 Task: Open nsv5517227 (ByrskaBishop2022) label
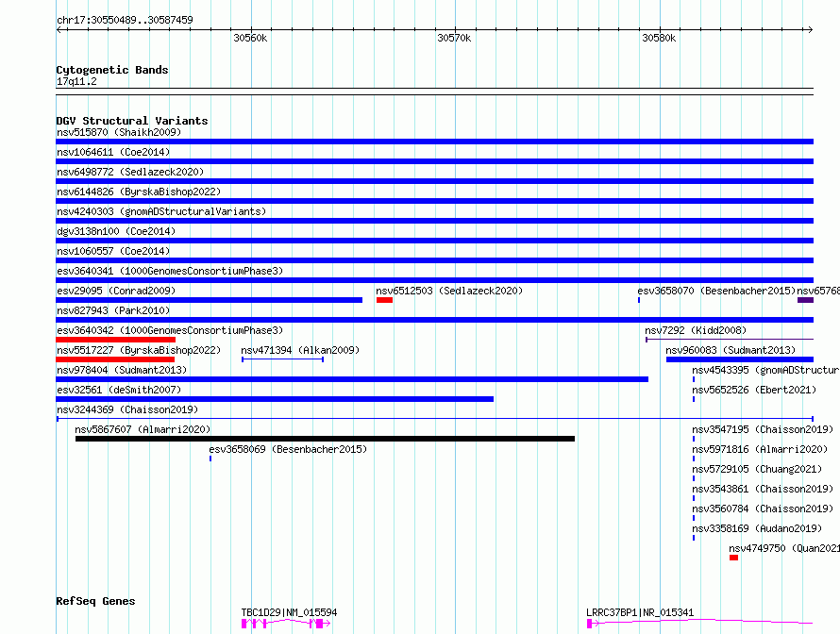tap(139, 350)
